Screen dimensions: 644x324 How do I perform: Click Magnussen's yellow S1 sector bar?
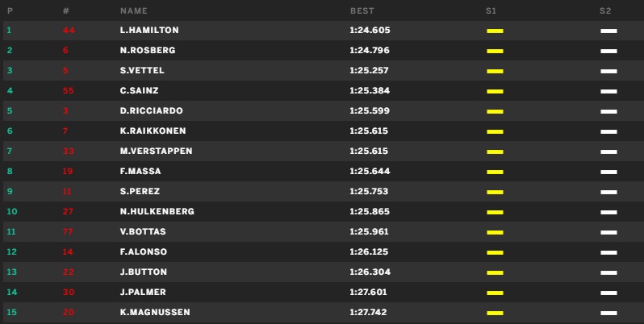(x=495, y=313)
